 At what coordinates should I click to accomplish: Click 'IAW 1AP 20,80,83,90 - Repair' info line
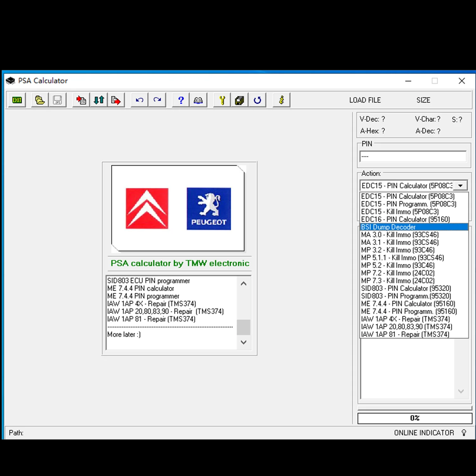coord(165,311)
